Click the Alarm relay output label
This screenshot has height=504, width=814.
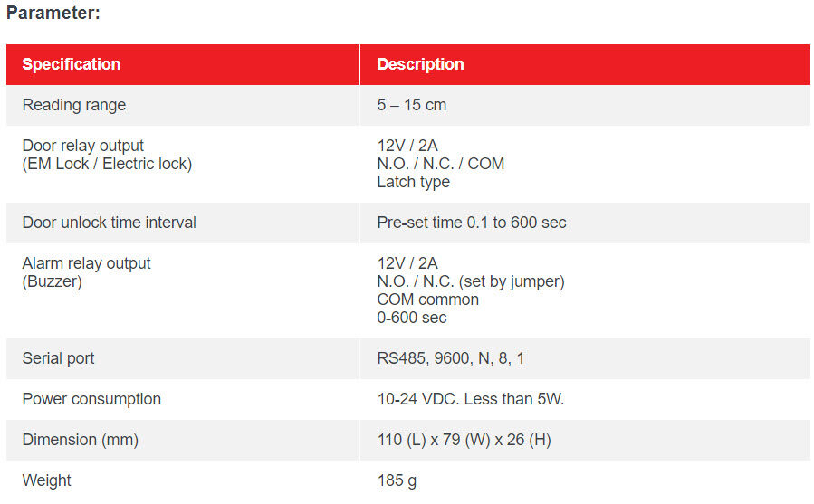[87, 263]
